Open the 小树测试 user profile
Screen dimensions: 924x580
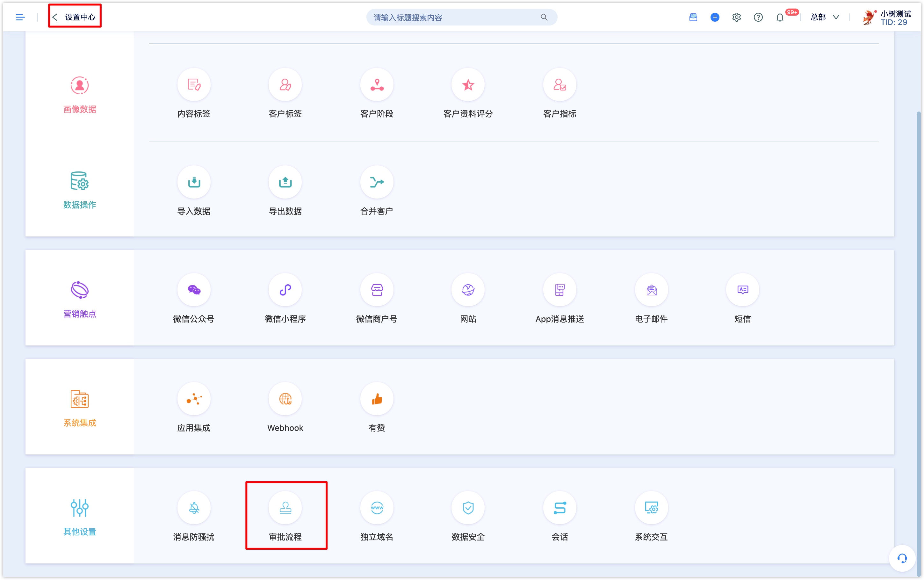point(886,17)
